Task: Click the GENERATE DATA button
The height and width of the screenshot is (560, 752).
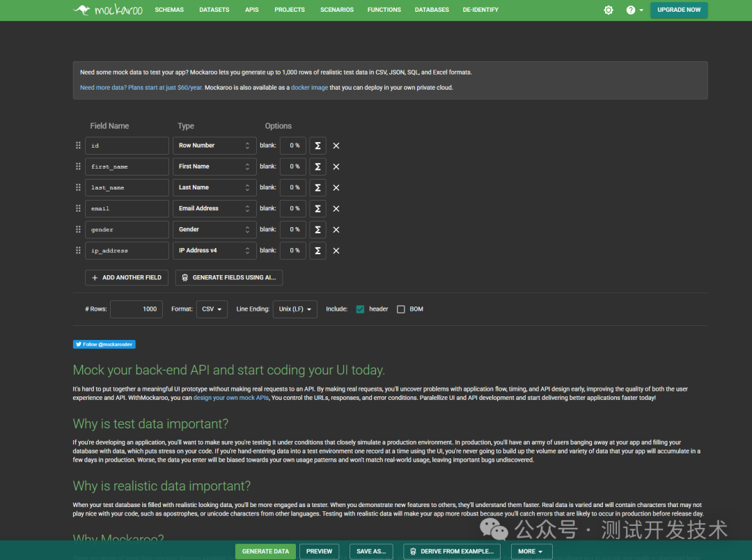Action: (265, 552)
